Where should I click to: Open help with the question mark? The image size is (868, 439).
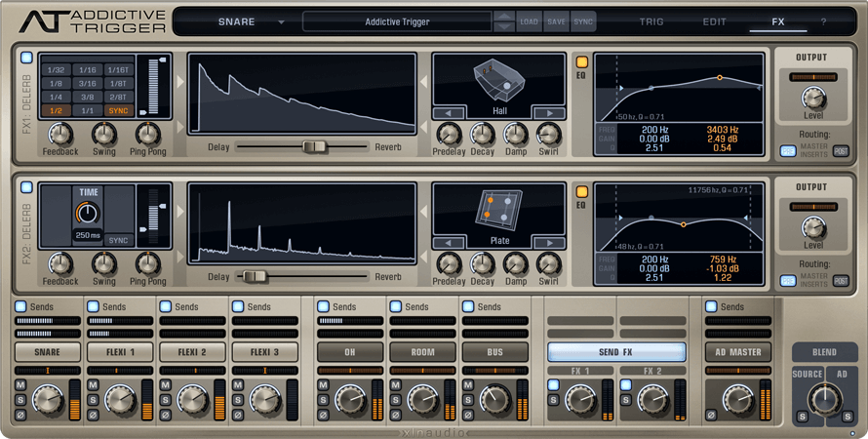(x=823, y=22)
